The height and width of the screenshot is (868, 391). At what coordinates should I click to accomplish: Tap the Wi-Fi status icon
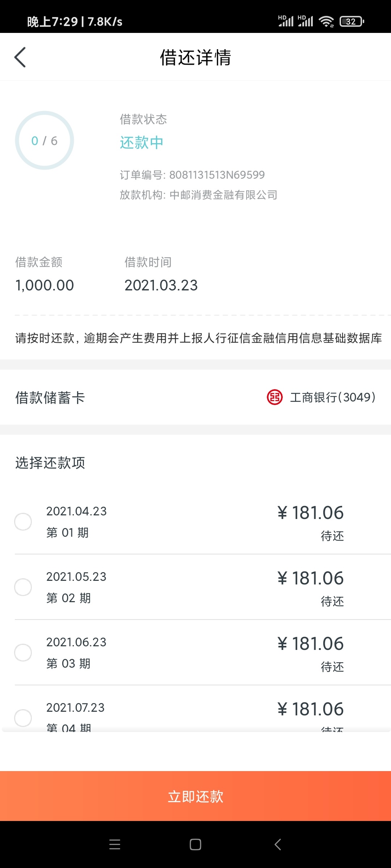coord(326,22)
